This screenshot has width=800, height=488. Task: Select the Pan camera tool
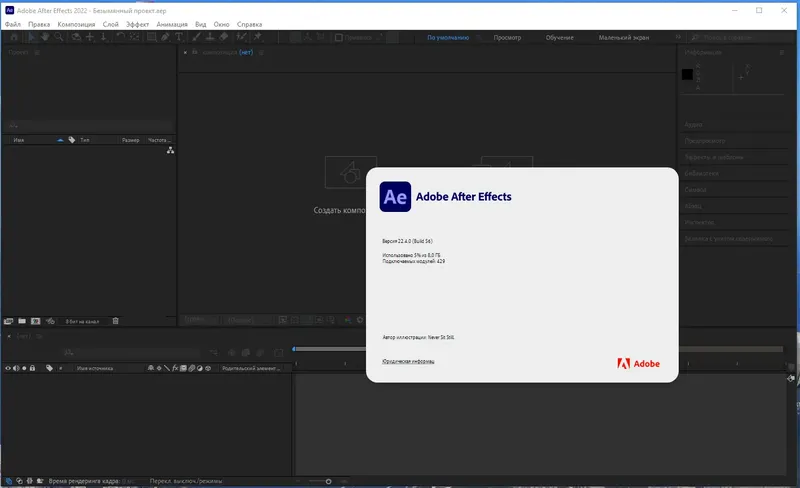(90, 37)
